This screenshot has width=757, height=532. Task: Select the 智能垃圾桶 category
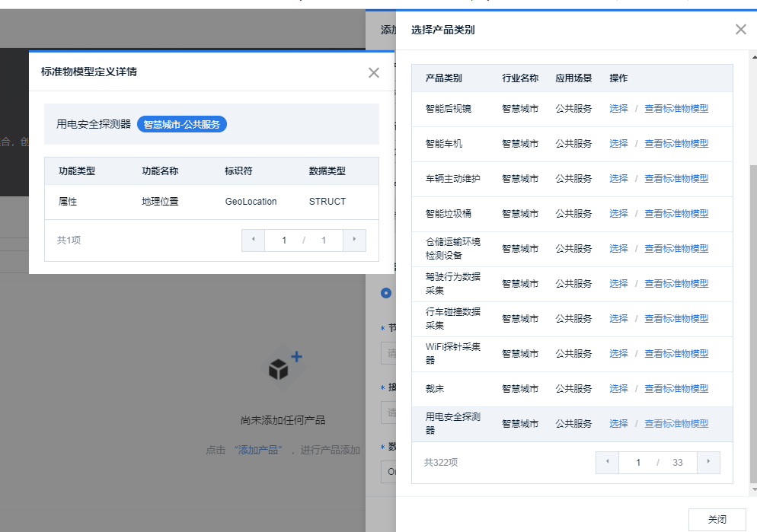coord(618,214)
